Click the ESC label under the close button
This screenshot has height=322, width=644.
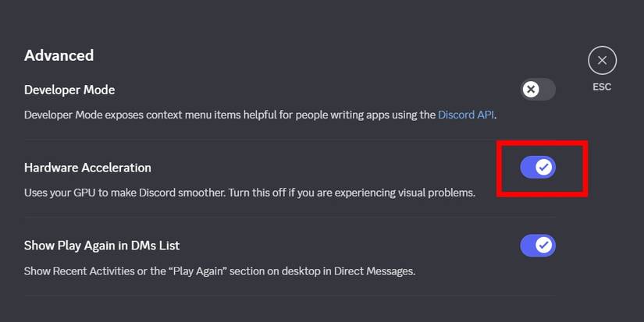pos(602,87)
